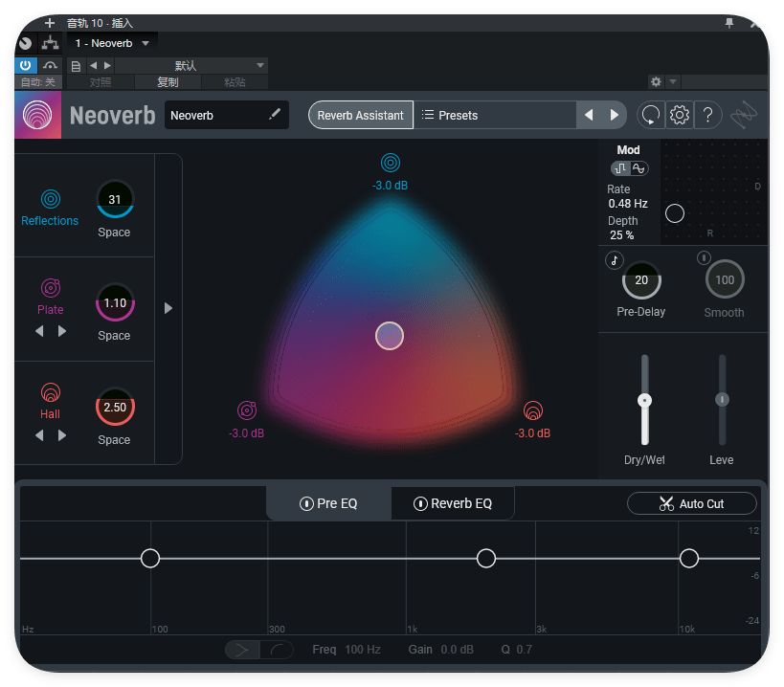This screenshot has width=784, height=687.
Task: Choose the high-pass filter shape button
Action: point(276,650)
